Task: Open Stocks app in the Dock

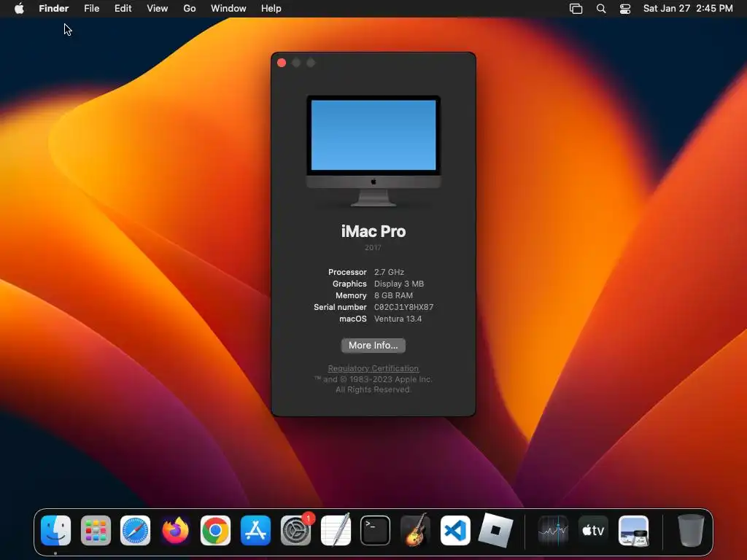Action: coord(553,531)
